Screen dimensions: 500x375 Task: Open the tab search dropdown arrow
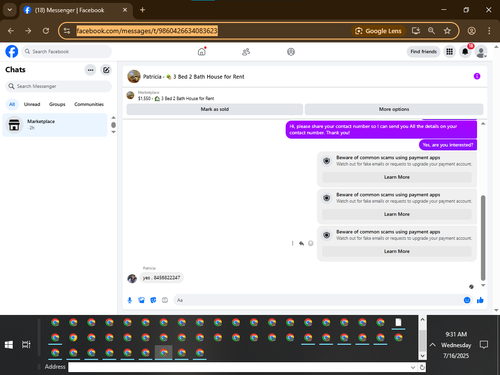click(10, 10)
